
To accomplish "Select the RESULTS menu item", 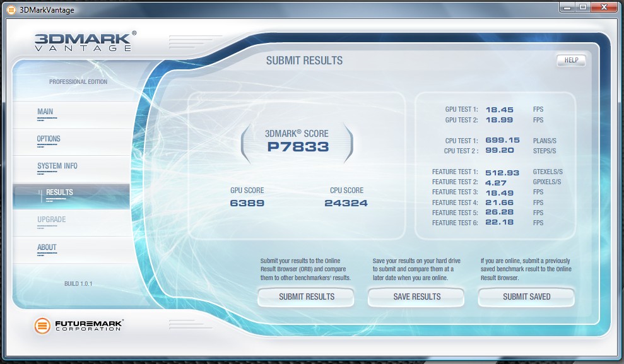I will click(72, 196).
